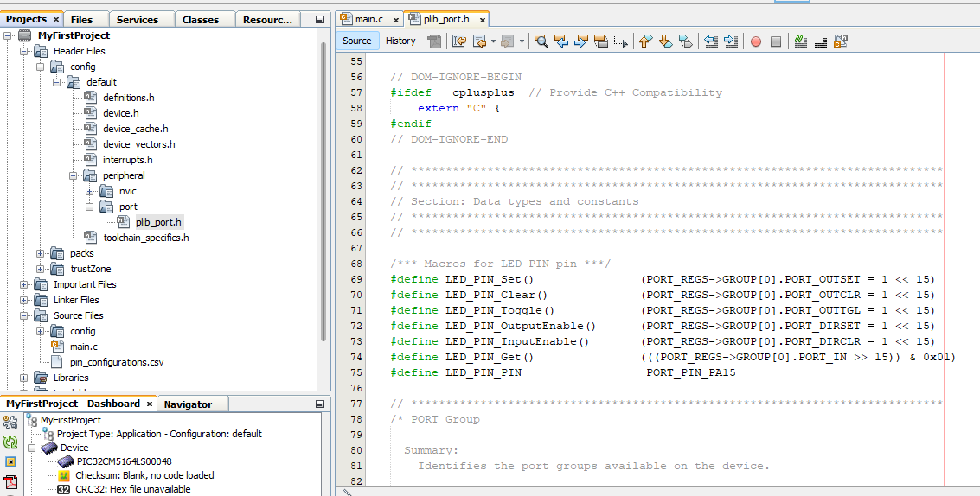Click the Start Macro Recording red circle
The image size is (980, 496).
click(755, 41)
